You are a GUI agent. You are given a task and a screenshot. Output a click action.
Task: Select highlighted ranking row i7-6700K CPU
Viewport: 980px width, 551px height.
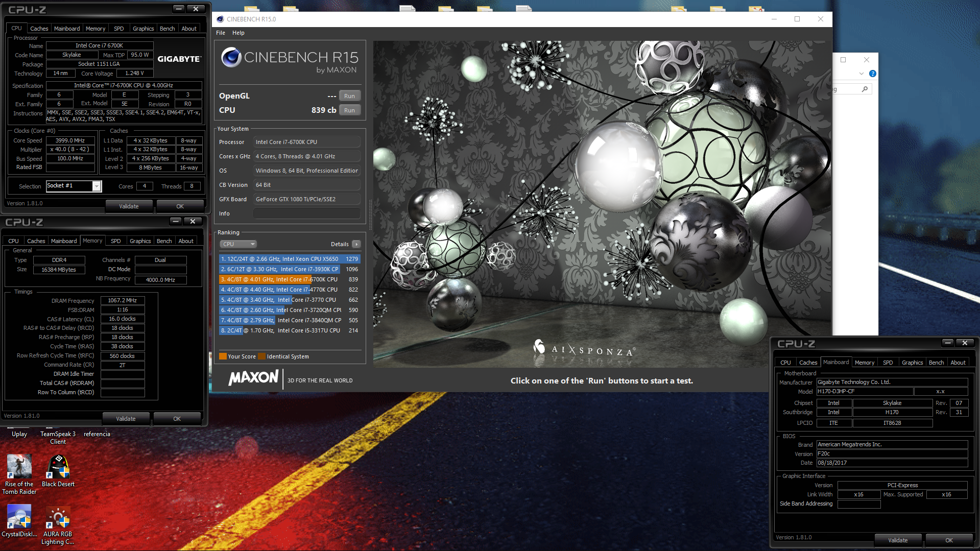click(290, 279)
